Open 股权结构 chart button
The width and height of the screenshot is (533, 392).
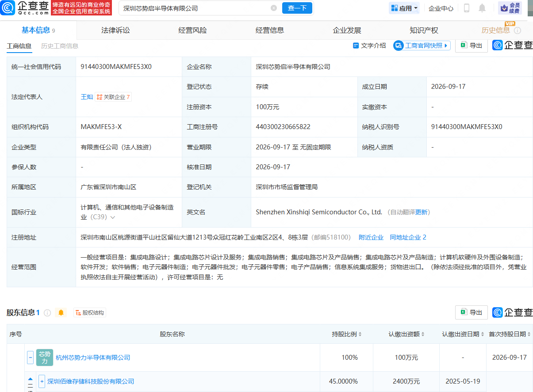coord(90,312)
